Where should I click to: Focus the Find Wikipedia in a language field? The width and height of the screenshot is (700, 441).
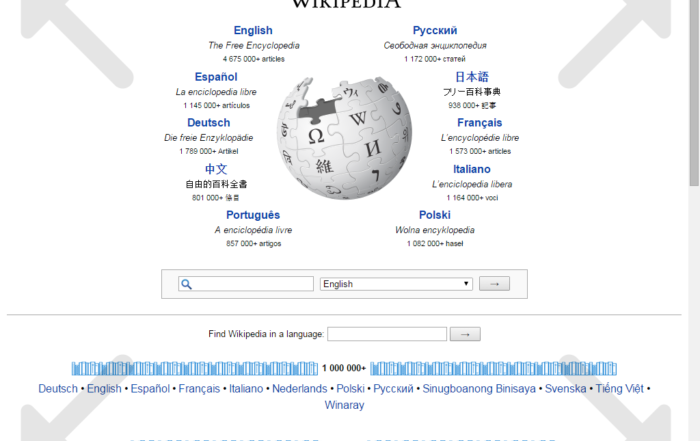(387, 334)
